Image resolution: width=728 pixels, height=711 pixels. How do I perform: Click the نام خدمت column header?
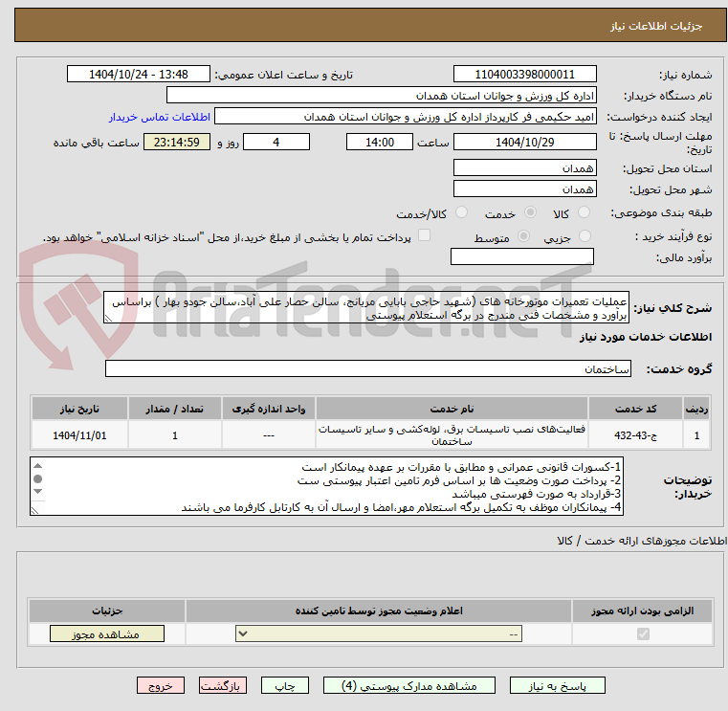point(452,409)
